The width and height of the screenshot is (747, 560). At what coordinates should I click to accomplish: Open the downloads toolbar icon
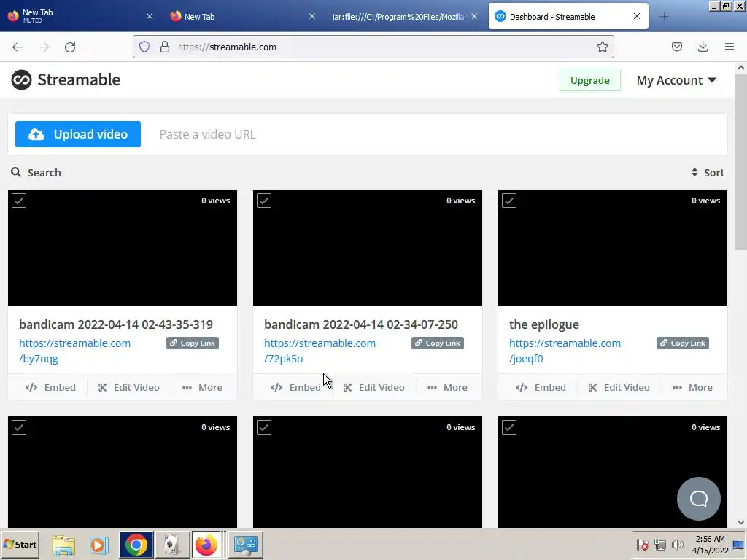point(703,47)
